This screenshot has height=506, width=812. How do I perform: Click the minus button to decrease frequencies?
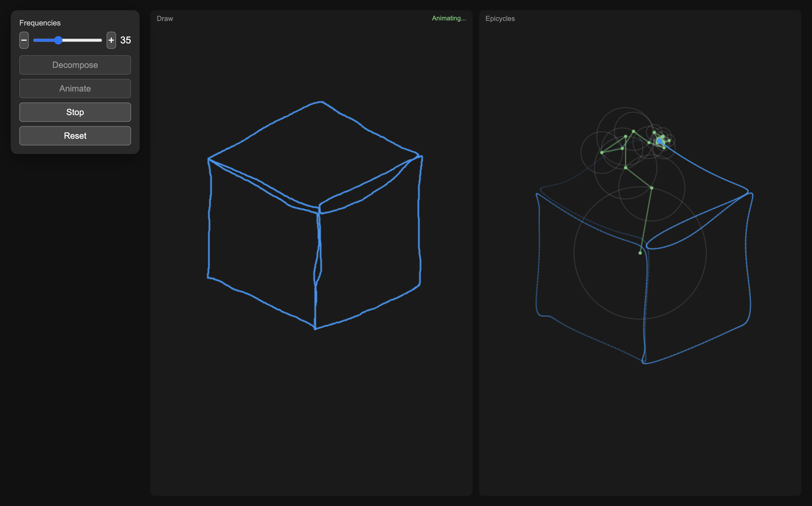click(24, 40)
